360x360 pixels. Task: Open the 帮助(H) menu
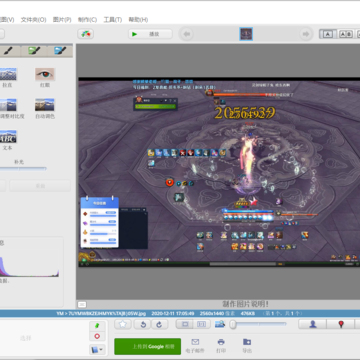[138, 20]
